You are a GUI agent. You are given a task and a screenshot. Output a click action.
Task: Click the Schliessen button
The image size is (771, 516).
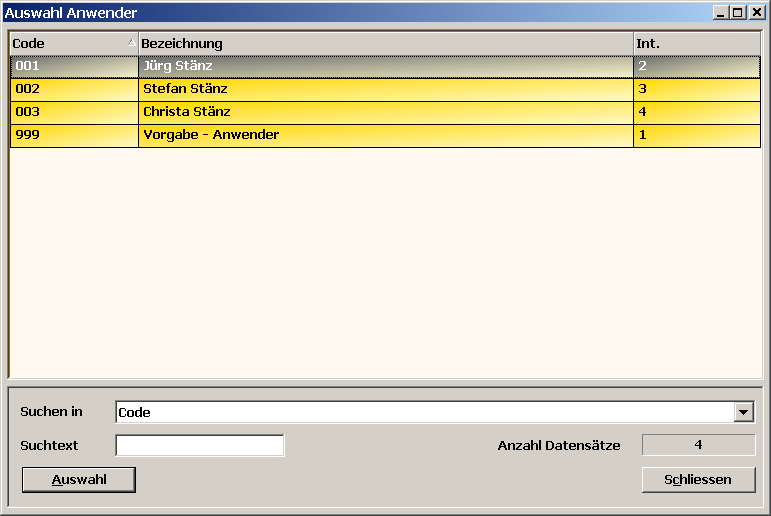click(x=698, y=480)
